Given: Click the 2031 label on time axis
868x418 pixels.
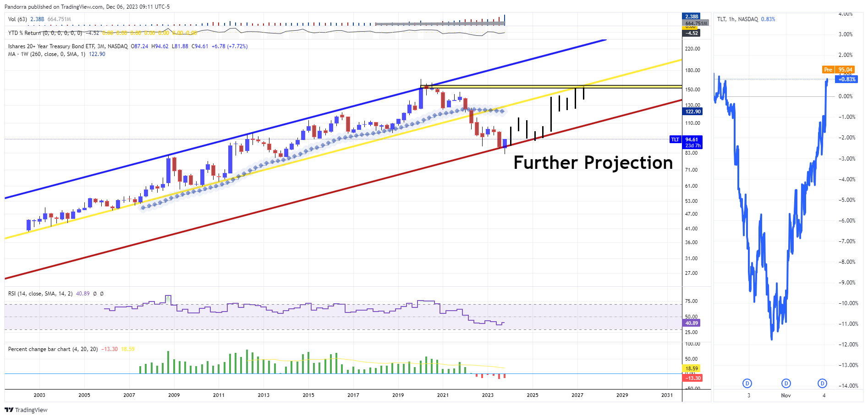Looking at the screenshot, I should pyautogui.click(x=667, y=395).
